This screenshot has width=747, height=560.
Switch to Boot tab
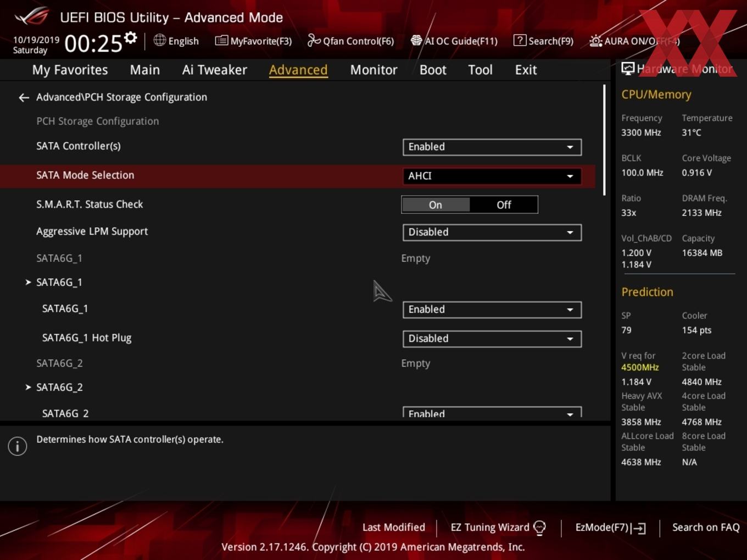pos(433,70)
